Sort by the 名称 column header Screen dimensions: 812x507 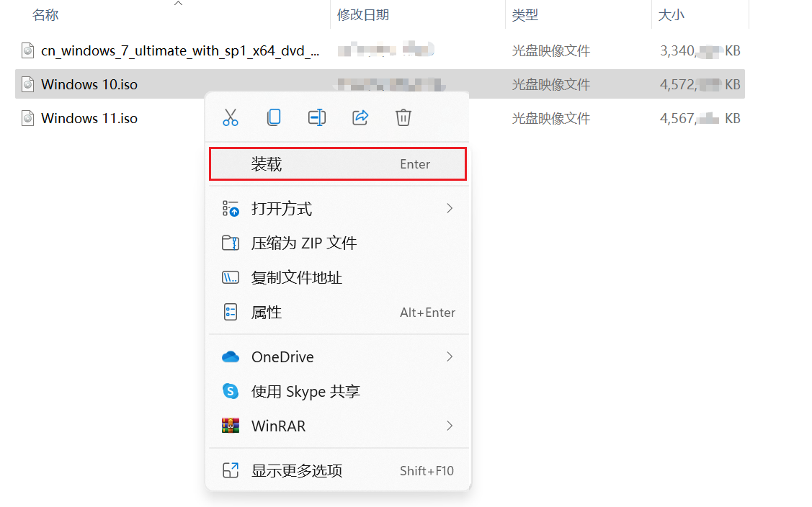point(45,15)
